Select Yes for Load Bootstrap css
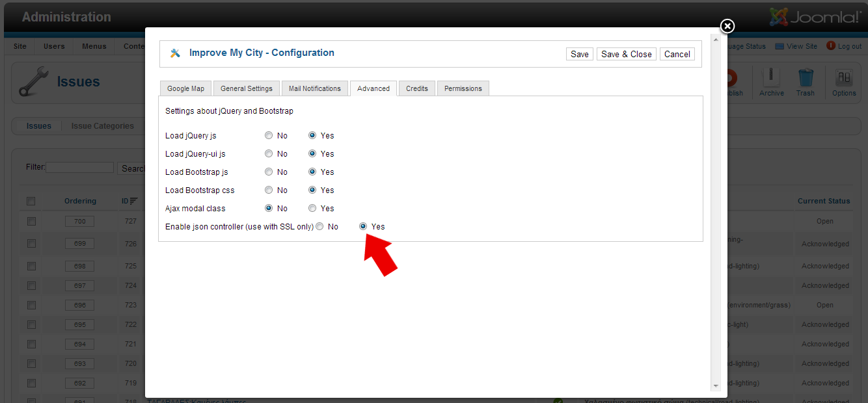Image resolution: width=868 pixels, height=403 pixels. click(312, 190)
